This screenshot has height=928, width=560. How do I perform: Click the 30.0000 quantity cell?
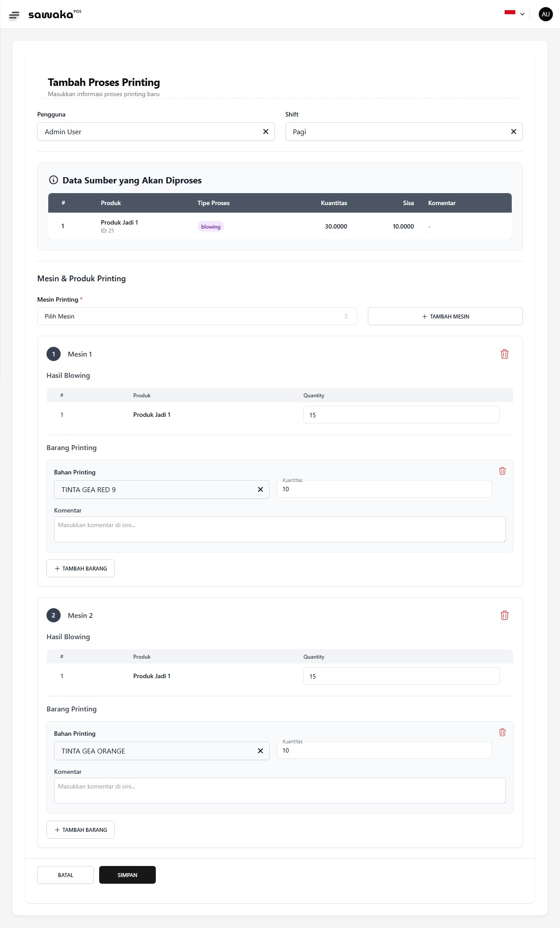(336, 226)
